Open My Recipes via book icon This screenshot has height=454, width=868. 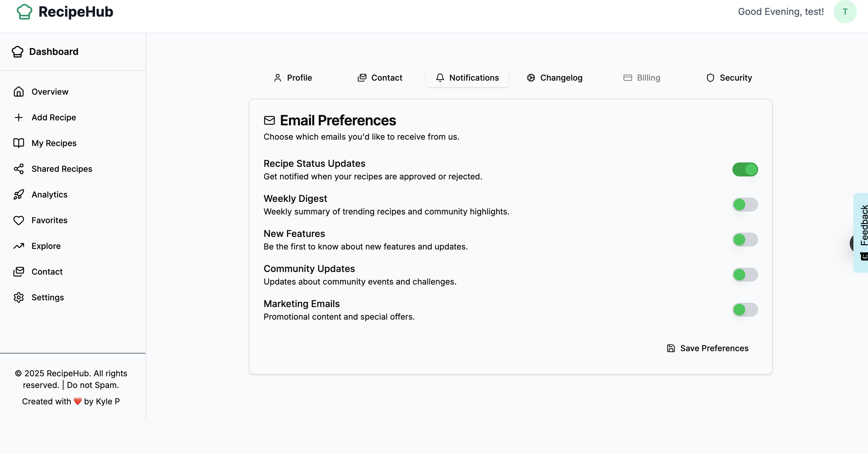18,143
